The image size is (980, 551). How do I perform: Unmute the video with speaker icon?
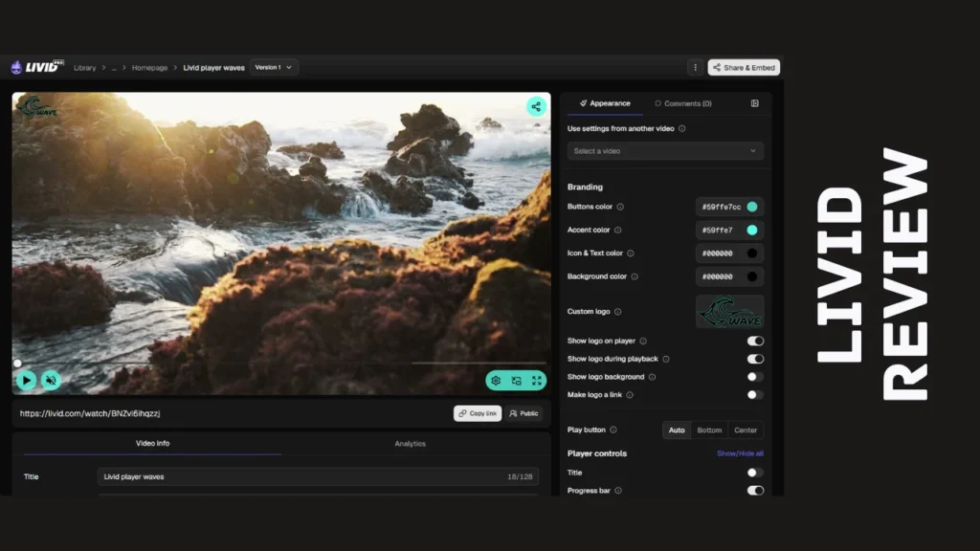[x=52, y=380]
